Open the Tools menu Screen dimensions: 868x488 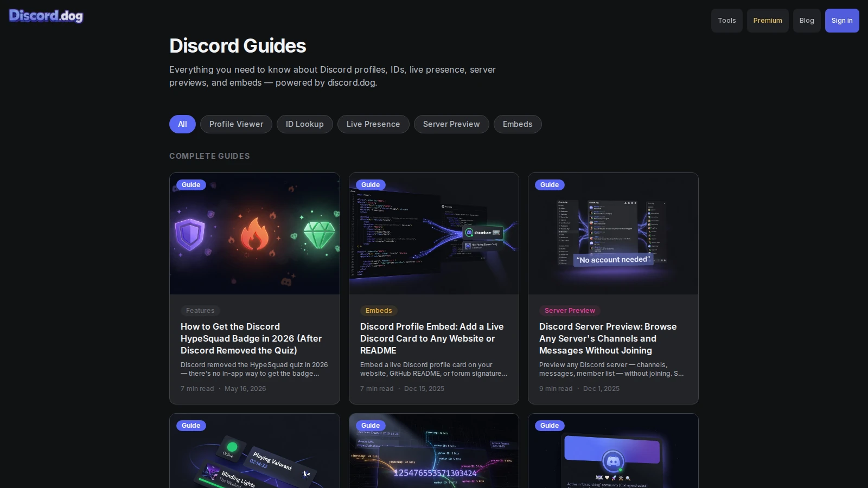pos(727,21)
